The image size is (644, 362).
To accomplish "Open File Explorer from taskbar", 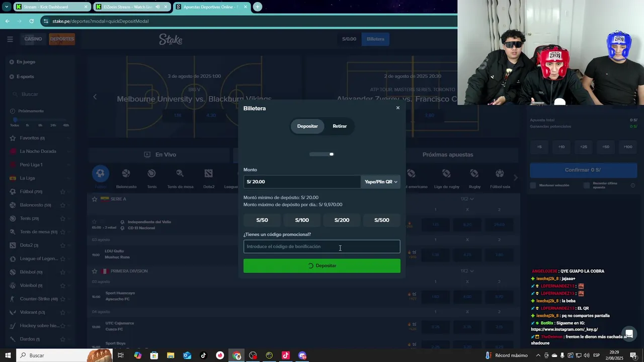I will (x=171, y=355).
